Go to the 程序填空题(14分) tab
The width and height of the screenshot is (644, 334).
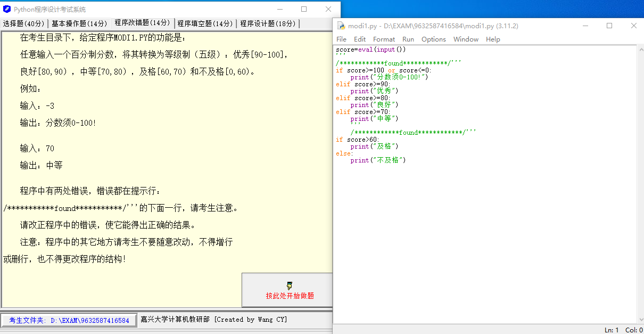(205, 23)
